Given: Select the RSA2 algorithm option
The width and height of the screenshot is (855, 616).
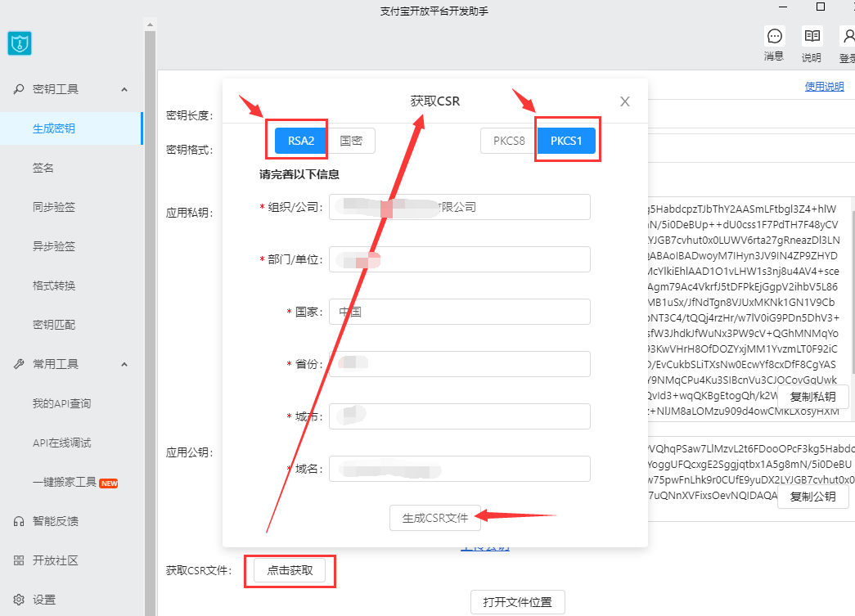Looking at the screenshot, I should click(301, 141).
